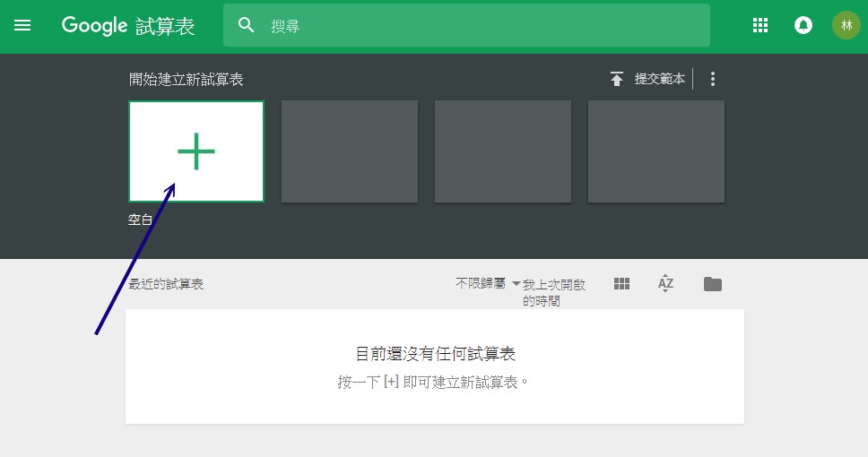The height and width of the screenshot is (457, 868).
Task: Click 我上次開啟的時間 sort label
Action: 553,292
